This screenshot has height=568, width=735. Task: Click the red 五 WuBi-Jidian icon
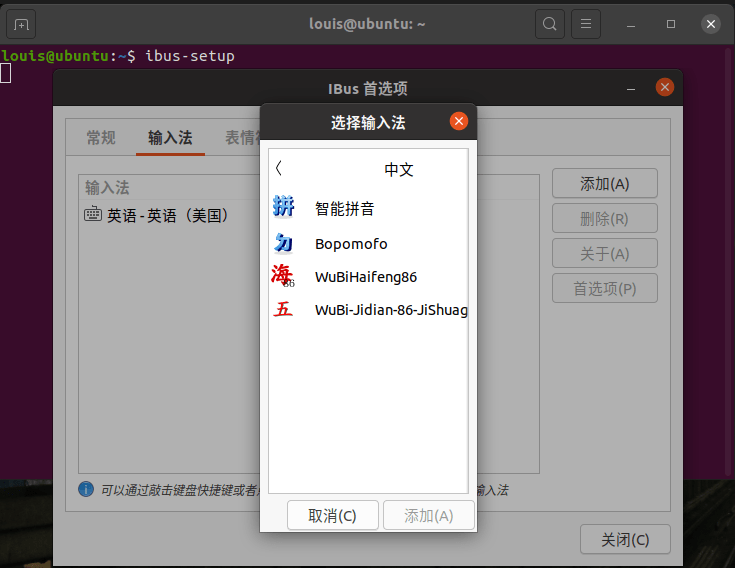(283, 309)
